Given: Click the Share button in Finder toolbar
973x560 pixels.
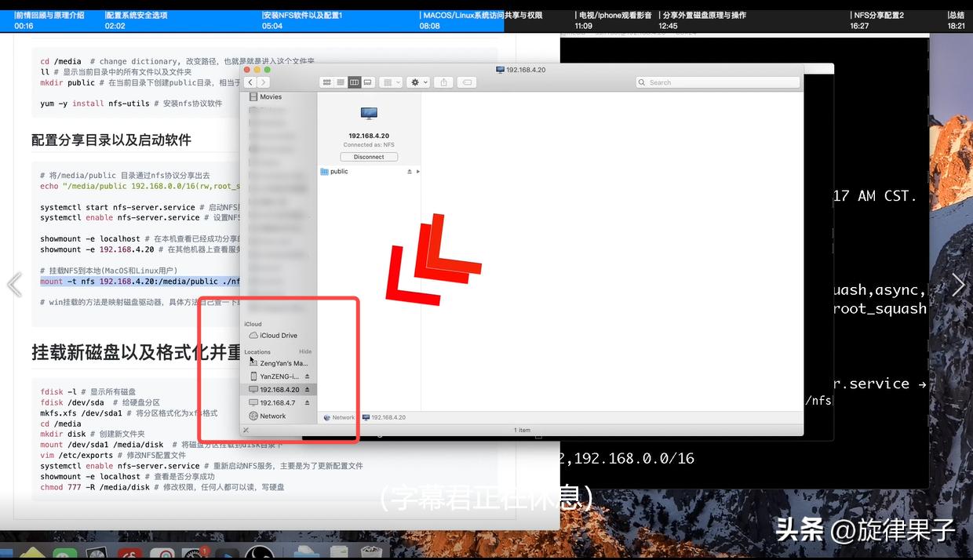Looking at the screenshot, I should coord(444,82).
